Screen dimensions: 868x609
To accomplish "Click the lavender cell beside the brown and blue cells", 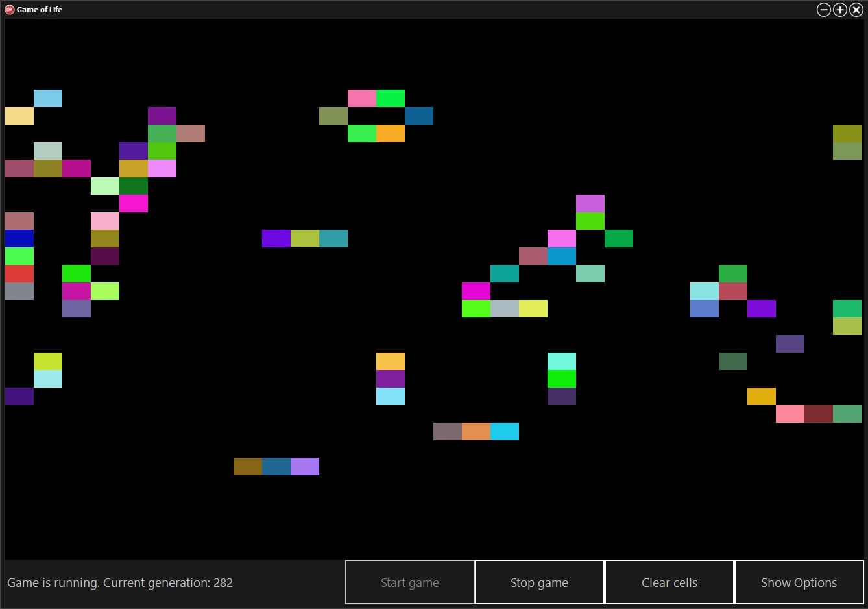I will click(x=305, y=466).
